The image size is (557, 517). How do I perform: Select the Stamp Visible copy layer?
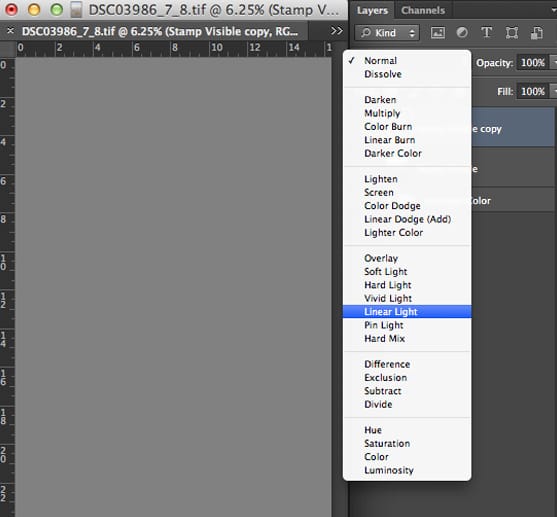click(513, 128)
